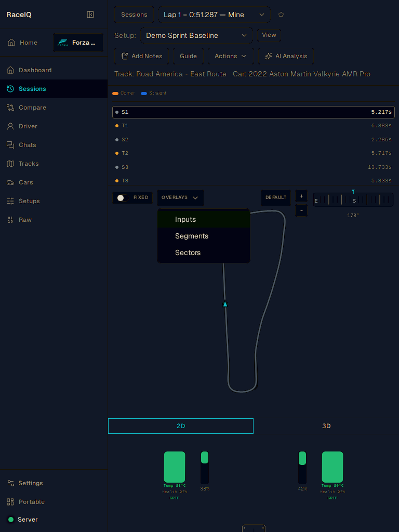The width and height of the screenshot is (399, 532).
Task: Expand the Actions dropdown
Action: [x=231, y=56]
